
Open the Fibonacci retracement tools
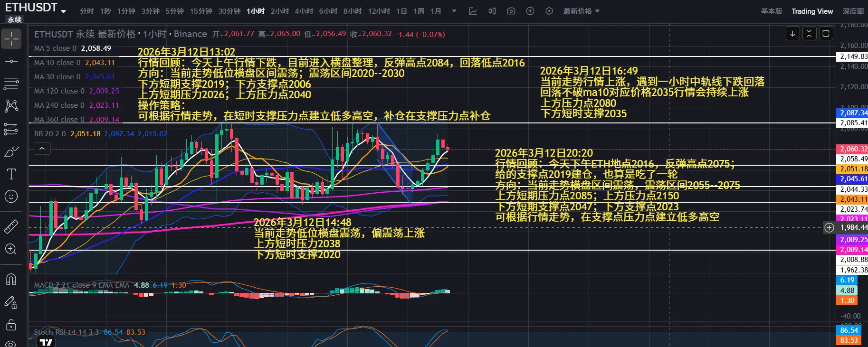coord(11,84)
